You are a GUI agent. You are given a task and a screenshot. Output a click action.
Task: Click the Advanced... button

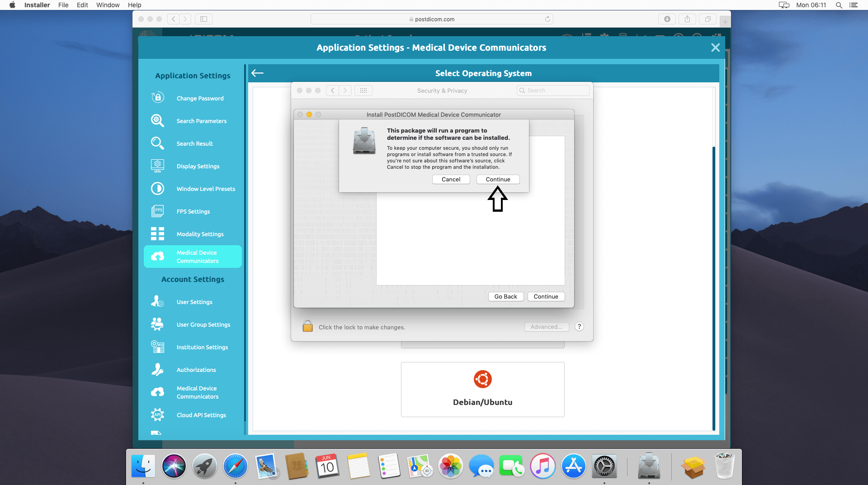click(x=546, y=327)
